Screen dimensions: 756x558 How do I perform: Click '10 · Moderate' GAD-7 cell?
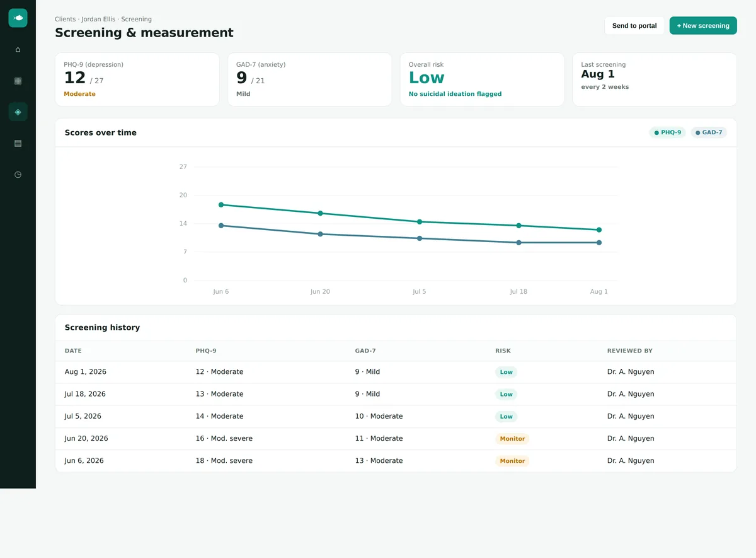point(379,416)
